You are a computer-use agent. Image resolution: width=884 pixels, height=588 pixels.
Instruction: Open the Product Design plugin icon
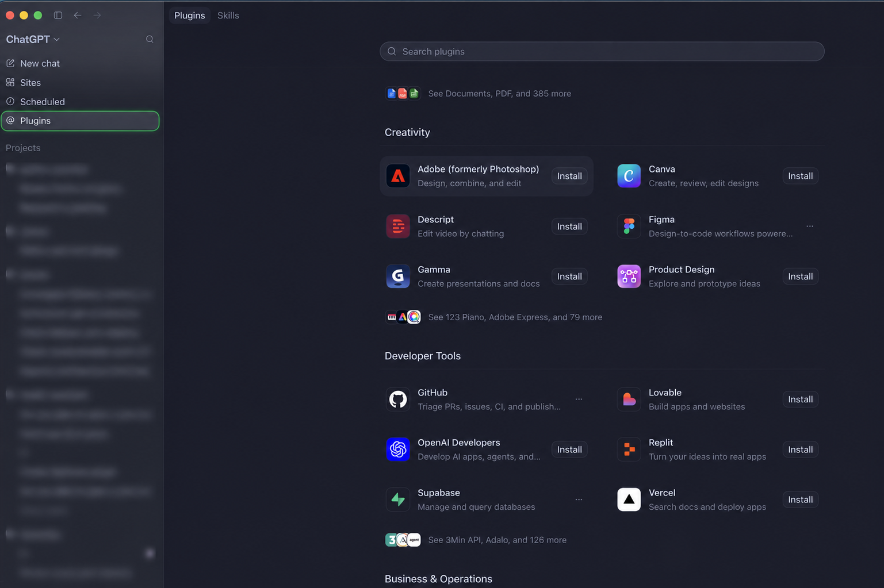tap(629, 276)
